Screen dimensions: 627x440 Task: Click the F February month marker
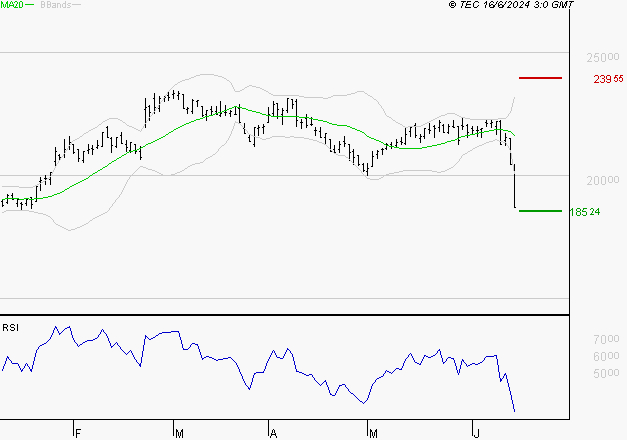coord(78,433)
